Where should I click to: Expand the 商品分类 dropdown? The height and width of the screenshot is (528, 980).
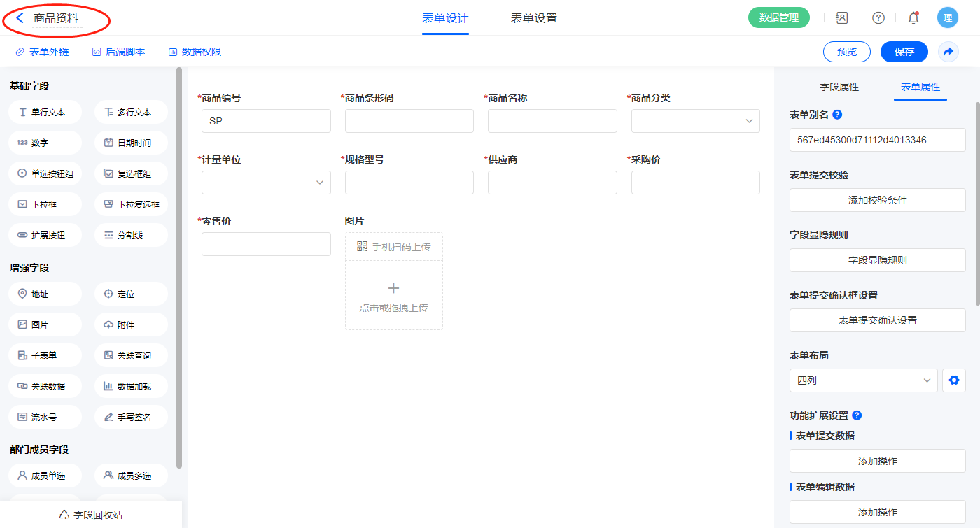click(695, 121)
